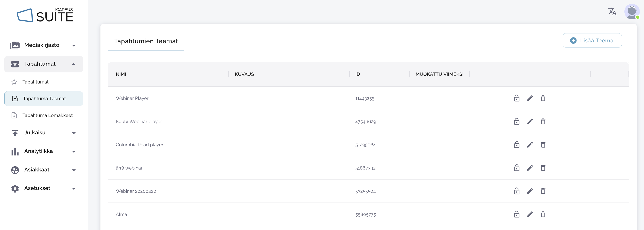The height and width of the screenshot is (230, 644).
Task: Delete the Alma theme
Action: tap(543, 214)
